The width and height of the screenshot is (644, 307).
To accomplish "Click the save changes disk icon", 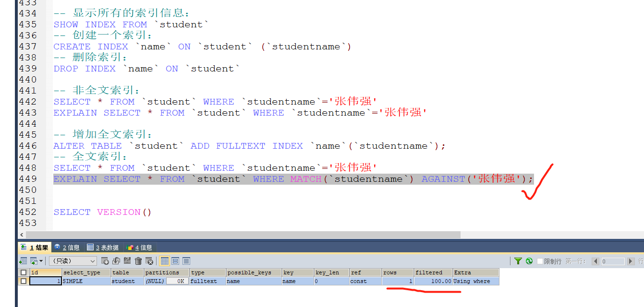I will tap(127, 261).
